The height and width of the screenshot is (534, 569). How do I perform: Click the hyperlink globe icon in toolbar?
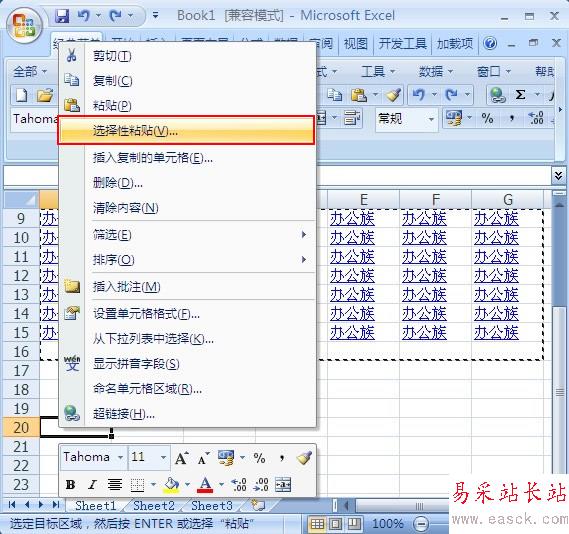pos(497,95)
